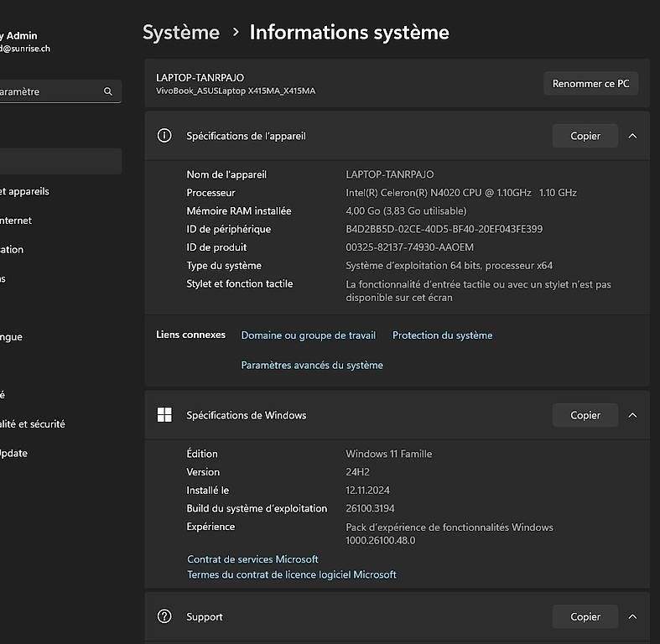The width and height of the screenshot is (660, 644).
Task: Click the VivoBook_ASUSLaptop X415MA model text
Action: 236,91
